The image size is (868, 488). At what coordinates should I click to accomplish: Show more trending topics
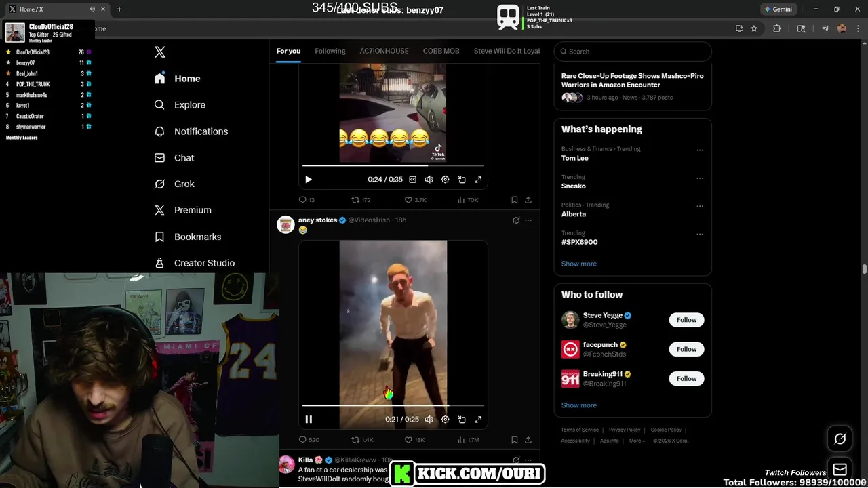click(x=579, y=264)
